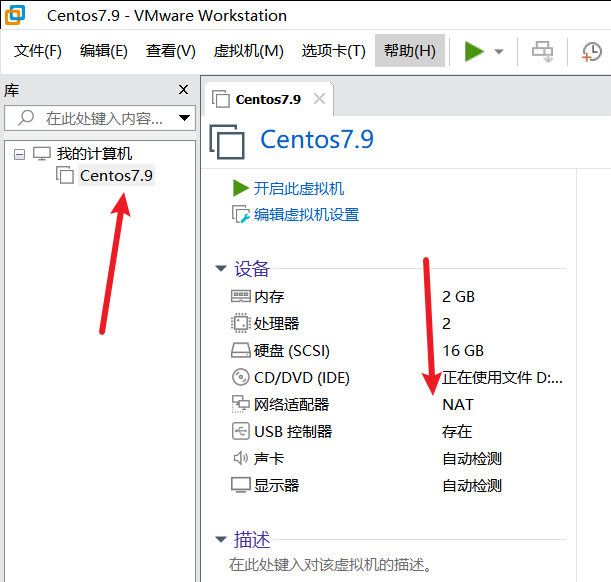Click the 2 GB memory value
This screenshot has height=582, width=611.
tap(458, 297)
